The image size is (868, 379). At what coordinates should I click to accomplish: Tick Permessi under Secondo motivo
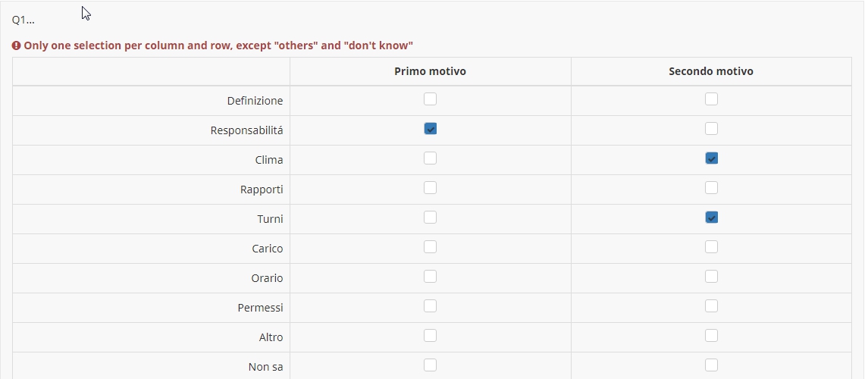(x=711, y=306)
